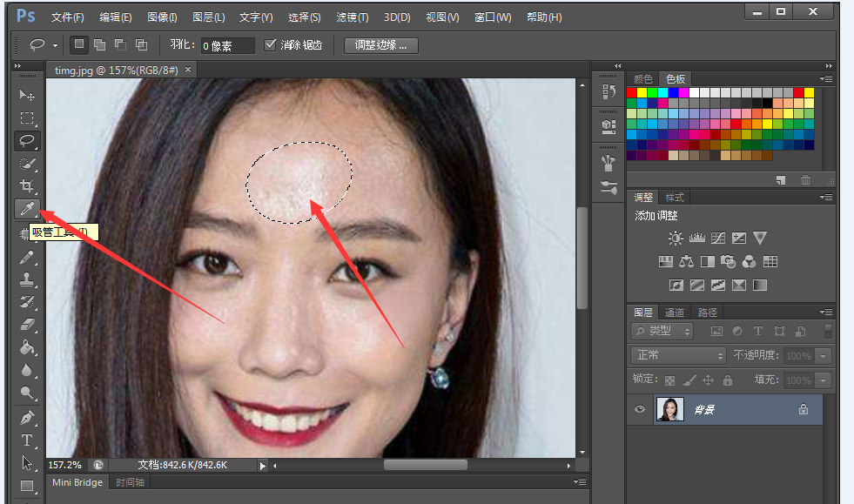Delete swatch with trash icon
The width and height of the screenshot is (854, 504).
point(805,180)
